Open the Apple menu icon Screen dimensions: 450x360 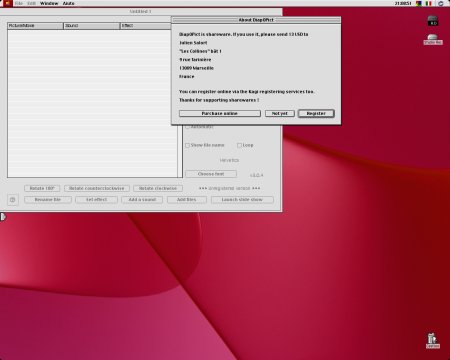coord(8,3)
